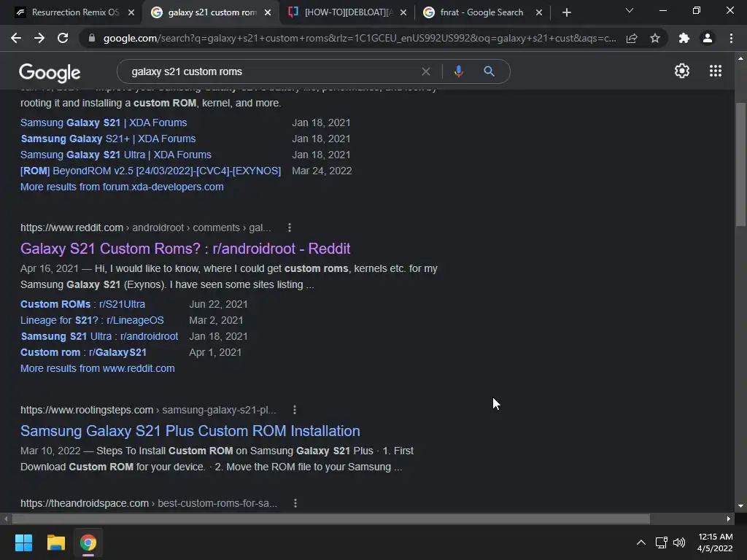The height and width of the screenshot is (560, 747).
Task: Start voice search with the microphone
Action: pyautogui.click(x=458, y=71)
